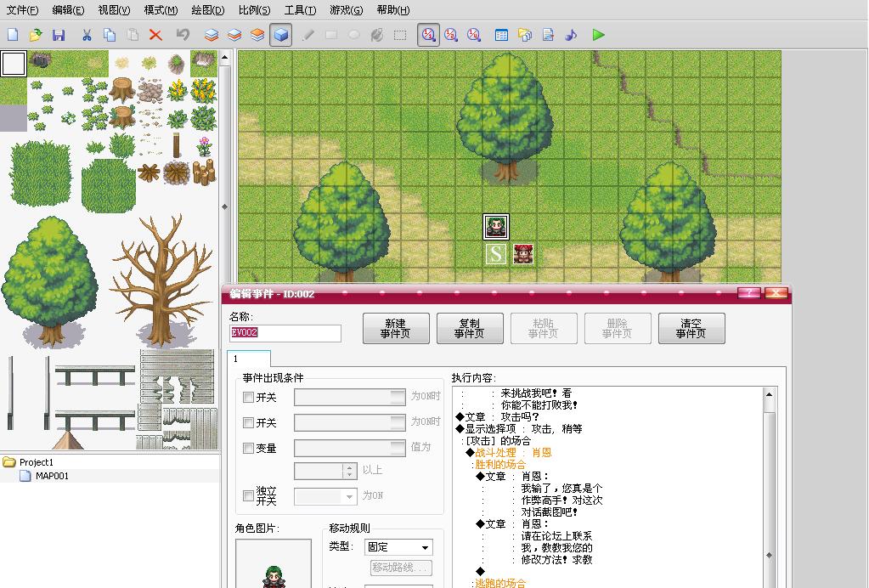The width and height of the screenshot is (869, 588).
Task: Click the Copy icon in toolbar
Action: [x=110, y=35]
